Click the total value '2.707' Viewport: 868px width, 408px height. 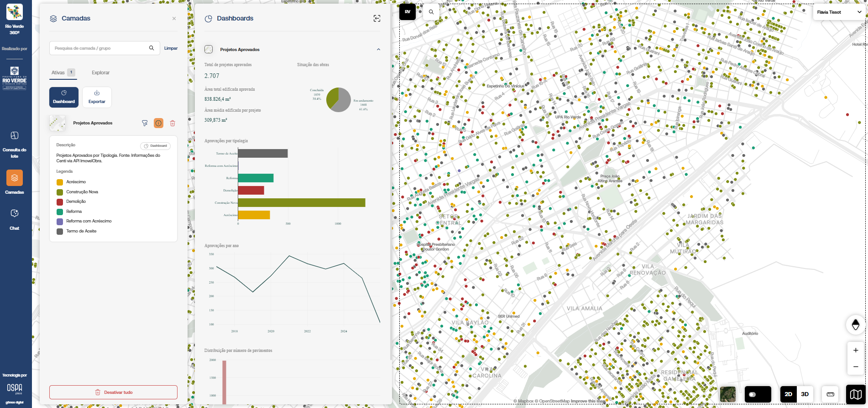212,76
